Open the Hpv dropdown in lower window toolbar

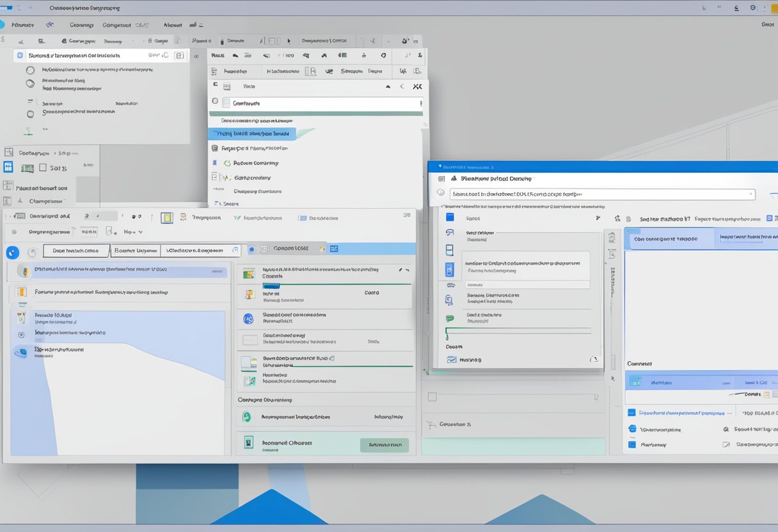(133, 232)
